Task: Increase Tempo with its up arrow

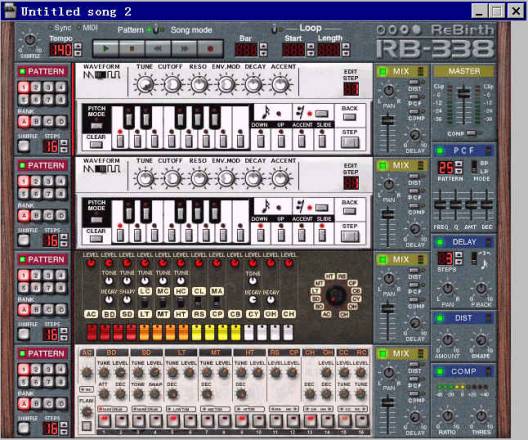Action: click(x=78, y=46)
